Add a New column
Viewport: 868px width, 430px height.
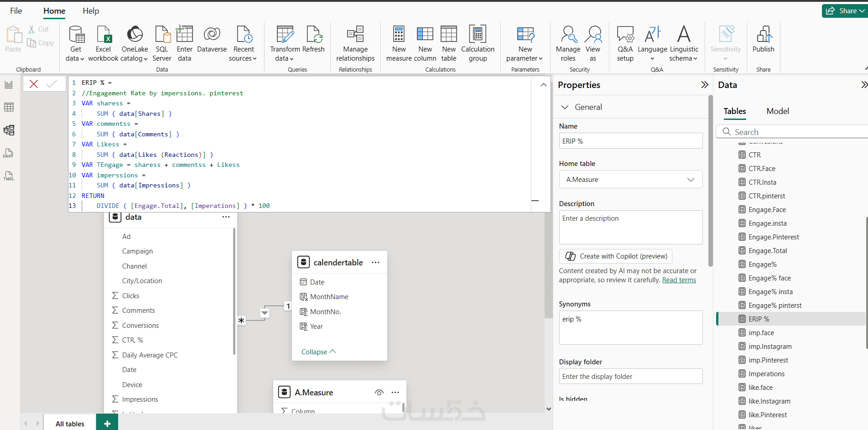tap(425, 44)
